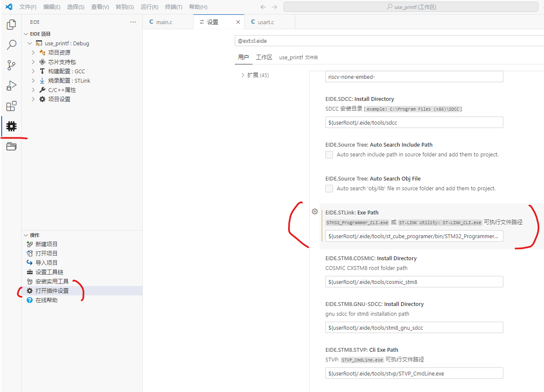
Task: Open the 查看(V) menu
Action: coord(100,7)
